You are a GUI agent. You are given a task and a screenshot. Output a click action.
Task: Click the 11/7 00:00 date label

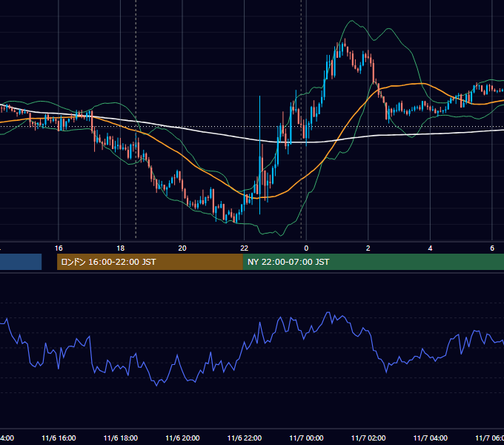click(306, 438)
